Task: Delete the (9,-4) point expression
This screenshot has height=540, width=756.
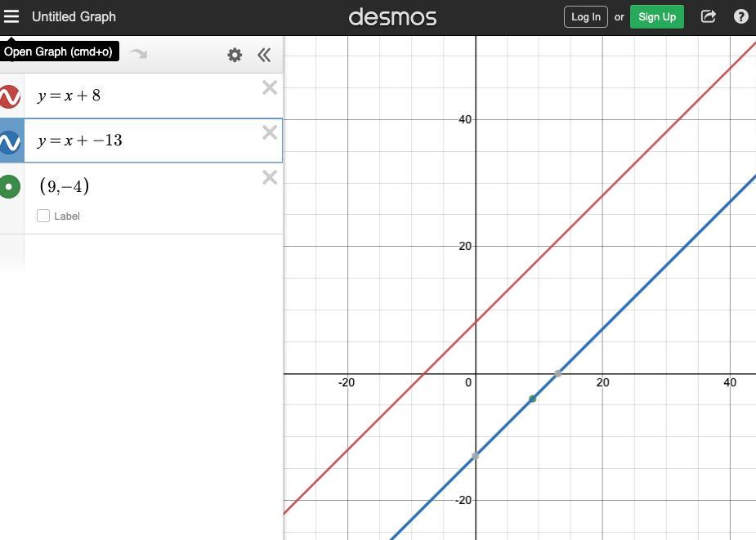Action: (x=270, y=177)
